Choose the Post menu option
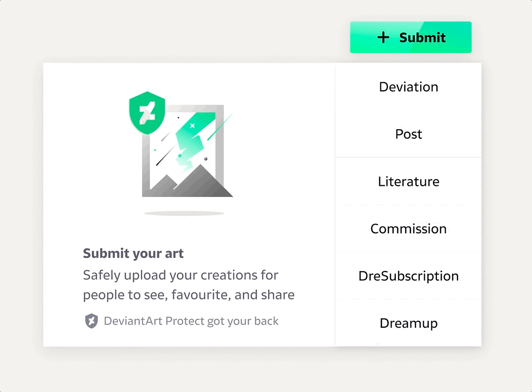Viewport: 532px width, 392px height. click(408, 134)
